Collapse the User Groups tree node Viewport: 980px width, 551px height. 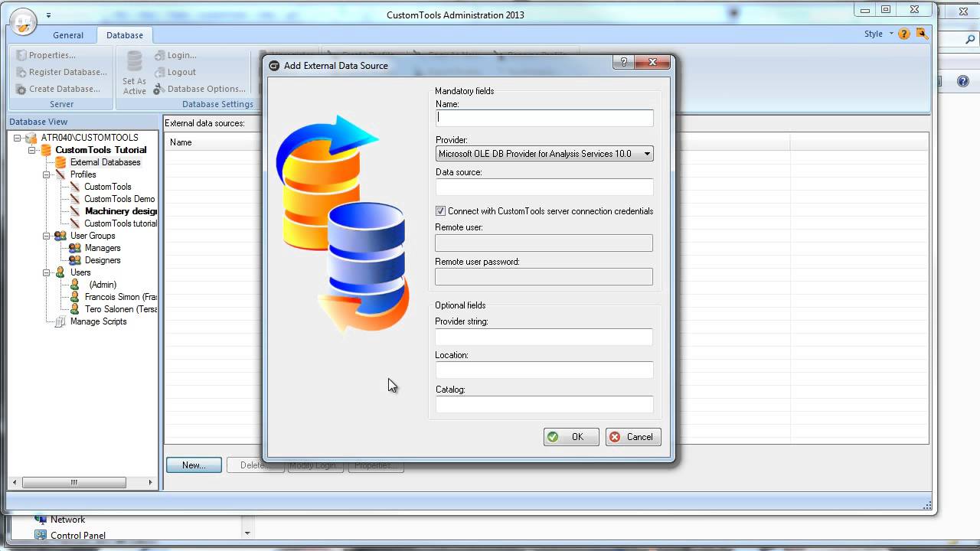47,236
